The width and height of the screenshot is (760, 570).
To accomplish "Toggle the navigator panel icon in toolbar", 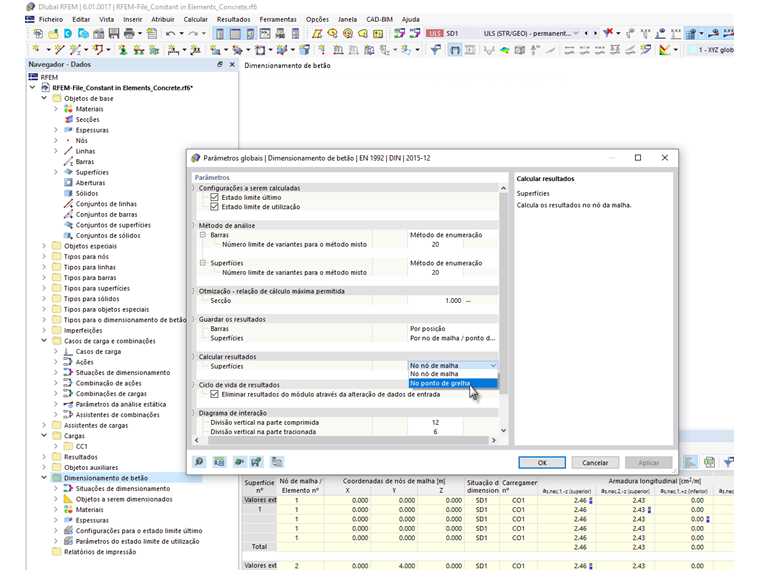I will (x=220, y=33).
